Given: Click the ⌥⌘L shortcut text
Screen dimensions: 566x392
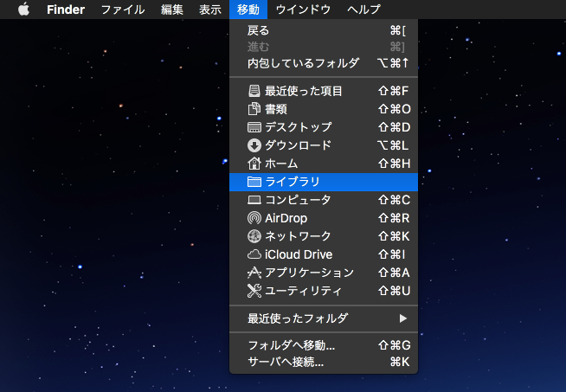Looking at the screenshot, I should point(393,145).
